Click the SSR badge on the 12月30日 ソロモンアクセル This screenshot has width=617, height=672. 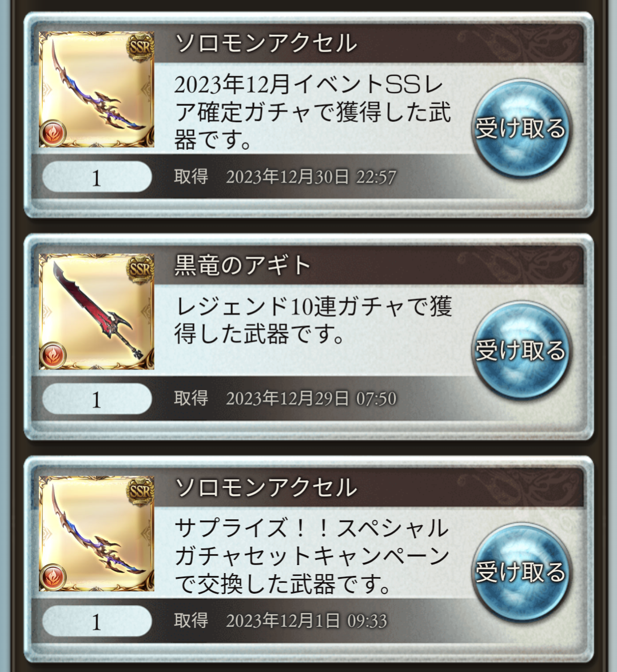pyautogui.click(x=140, y=47)
